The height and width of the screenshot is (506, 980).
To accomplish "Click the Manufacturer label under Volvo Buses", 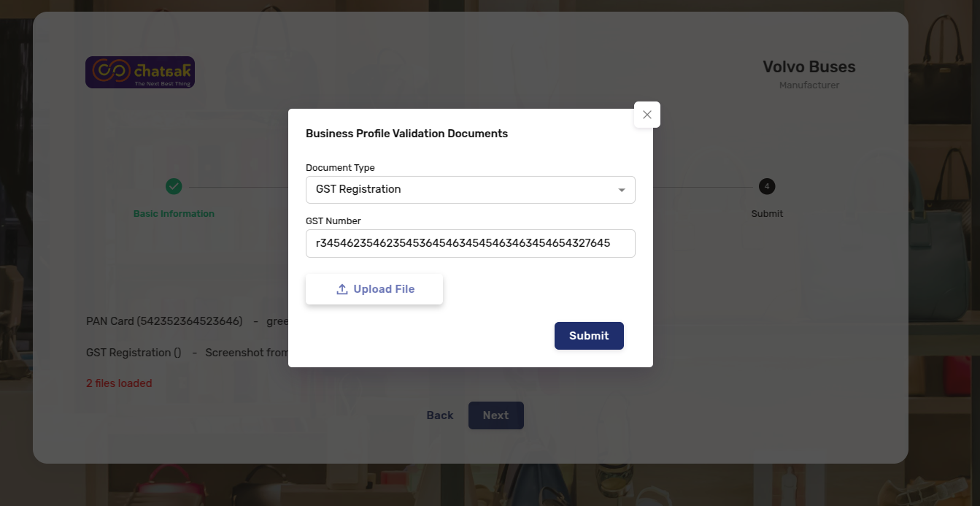I will click(x=809, y=85).
